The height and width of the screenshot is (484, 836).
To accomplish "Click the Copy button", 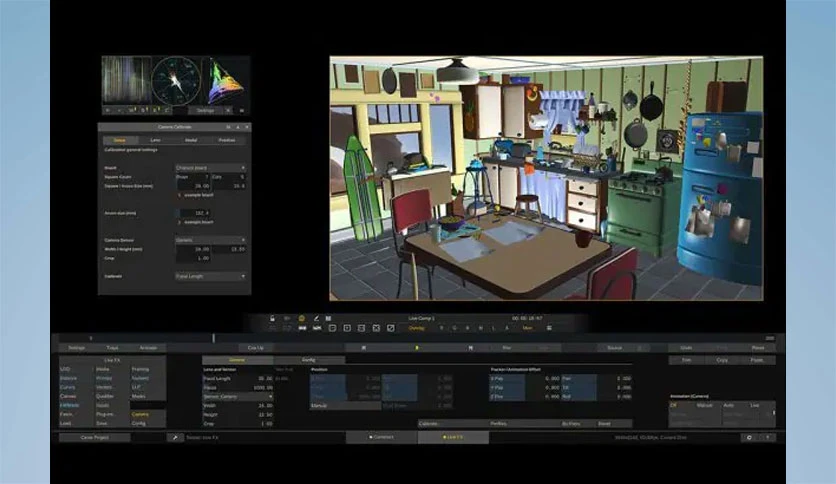I will [x=722, y=360].
